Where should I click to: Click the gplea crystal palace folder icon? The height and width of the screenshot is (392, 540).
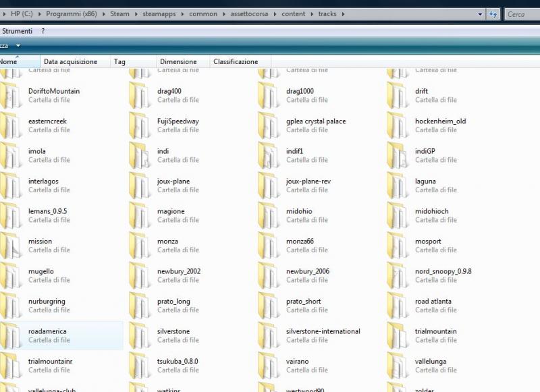(269, 125)
